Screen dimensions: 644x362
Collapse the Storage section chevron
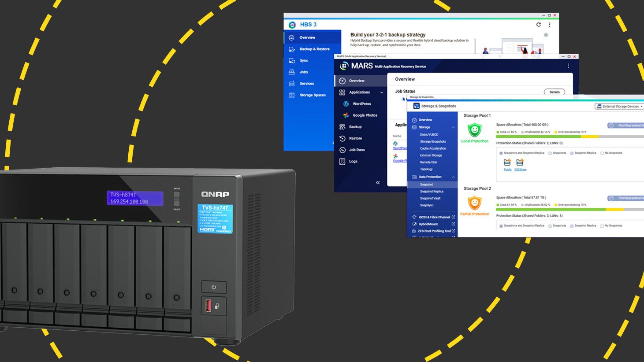pos(453,127)
